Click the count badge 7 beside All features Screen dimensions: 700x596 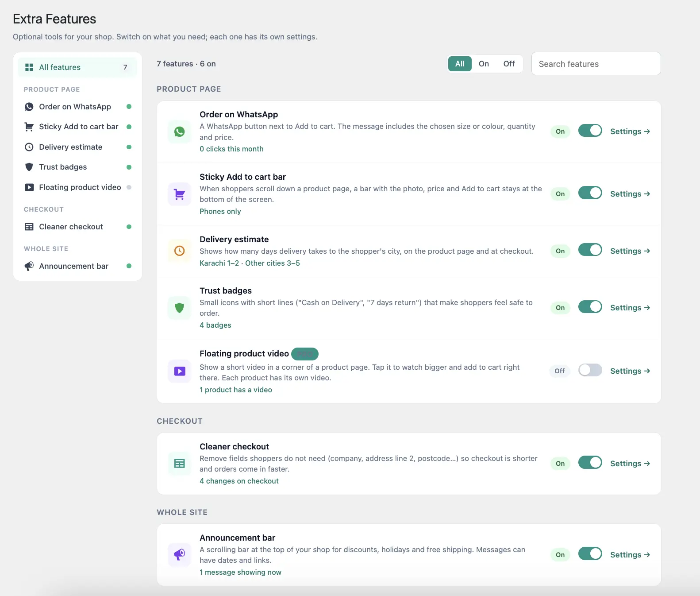[x=125, y=67]
